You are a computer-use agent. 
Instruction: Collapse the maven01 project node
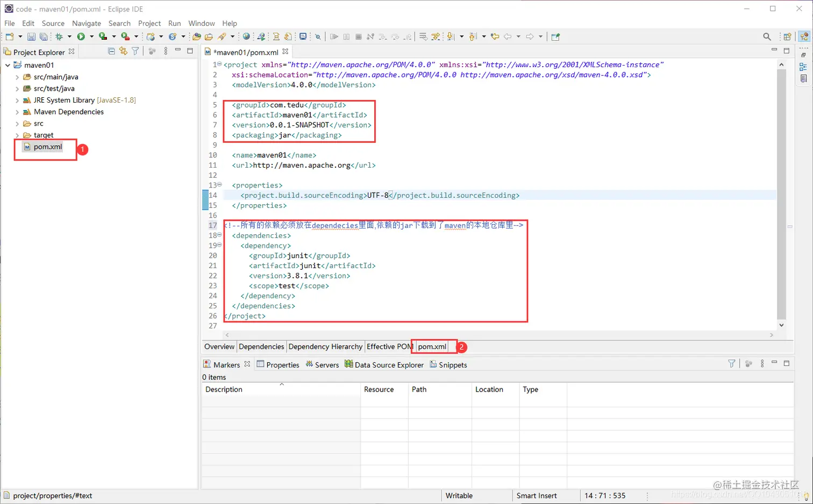pos(8,65)
